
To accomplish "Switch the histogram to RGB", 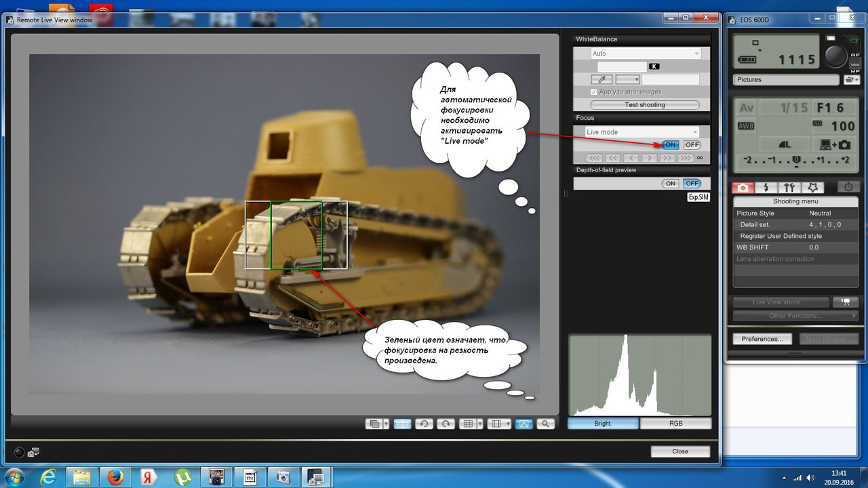I will [x=675, y=424].
